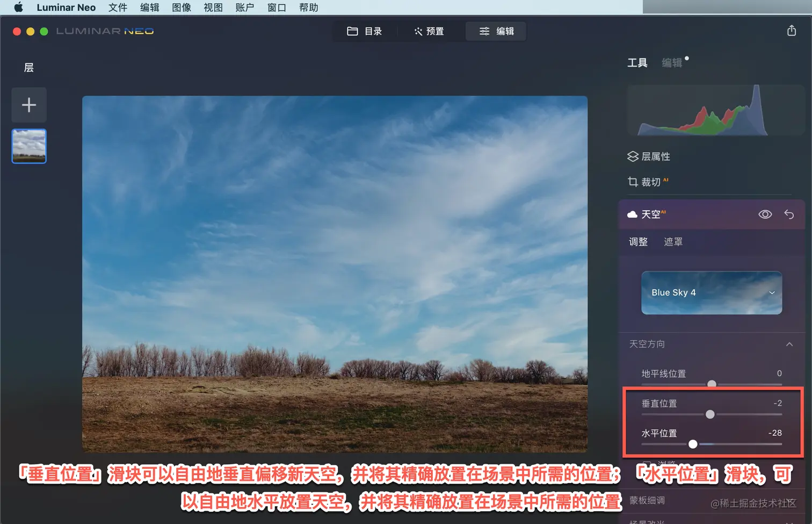Collapse the 天空方向 section chevron
The width and height of the screenshot is (812, 524).
pos(789,344)
